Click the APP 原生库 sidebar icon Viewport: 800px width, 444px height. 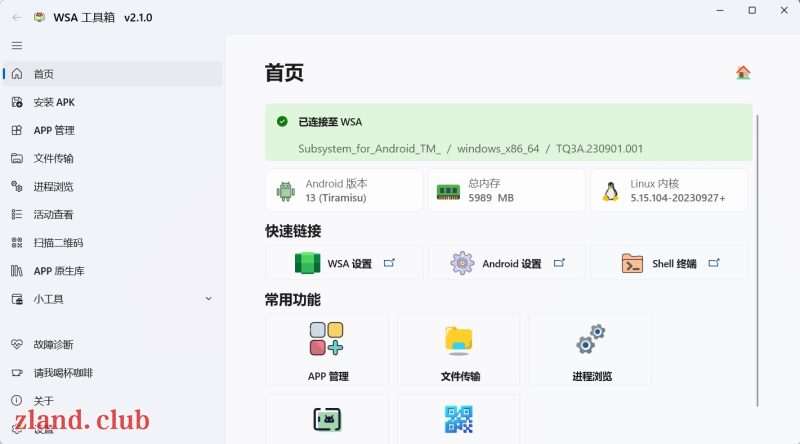[x=17, y=270]
